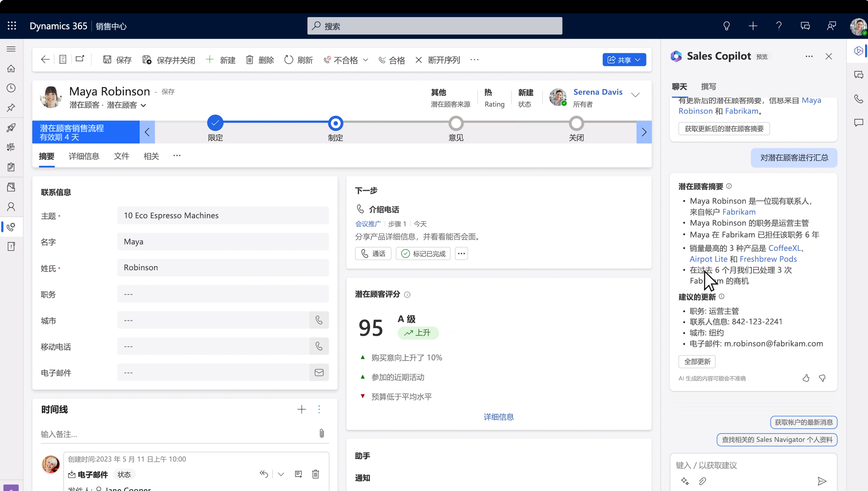Toggle the hamburger navigation menu
This screenshot has width=868, height=491.
pos(11,49)
